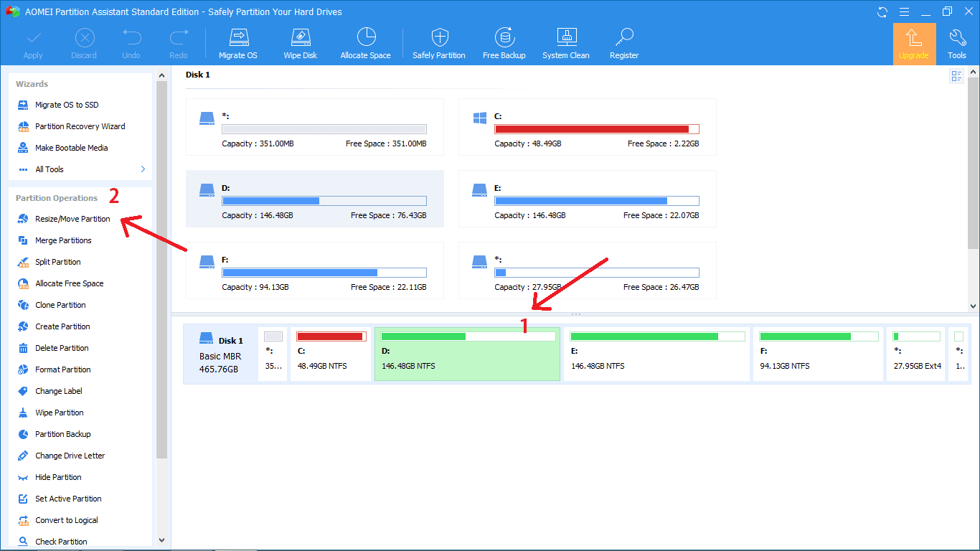The width and height of the screenshot is (980, 551).
Task: Select the F: drive card
Action: point(315,270)
